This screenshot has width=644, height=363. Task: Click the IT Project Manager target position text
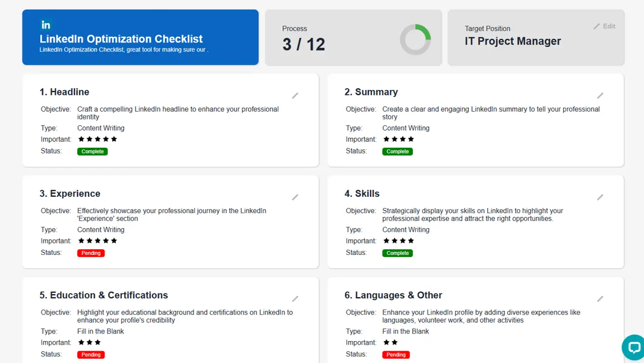click(513, 41)
